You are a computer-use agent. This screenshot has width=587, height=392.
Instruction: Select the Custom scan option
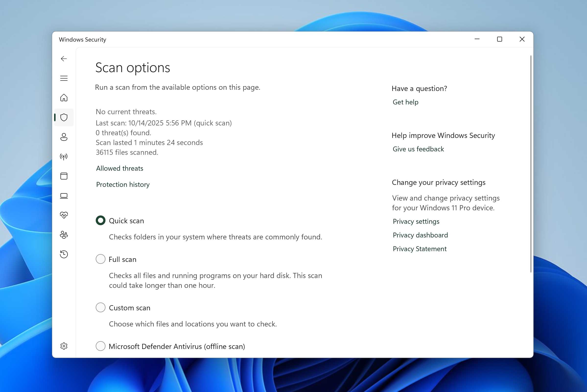(100, 307)
